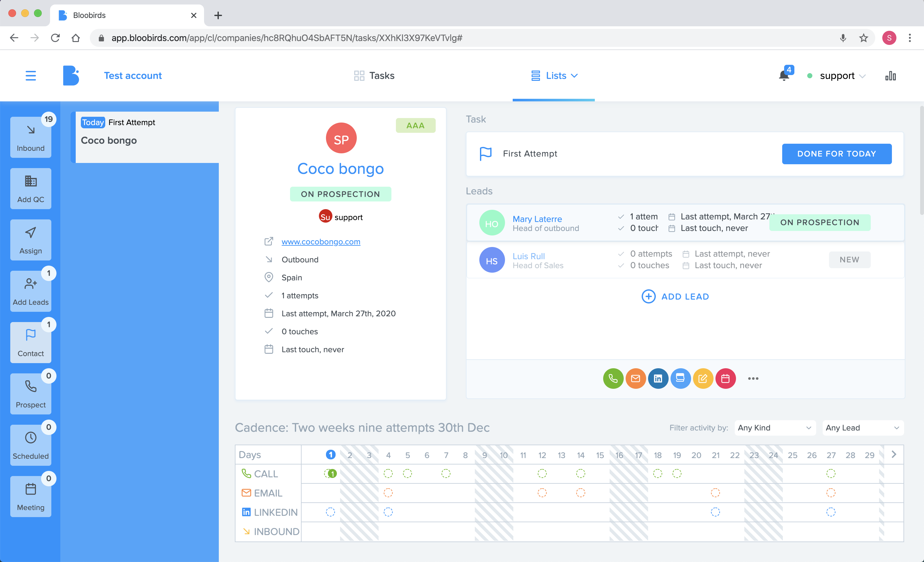Go to browser home page
Image resolution: width=924 pixels, height=562 pixels.
point(76,38)
